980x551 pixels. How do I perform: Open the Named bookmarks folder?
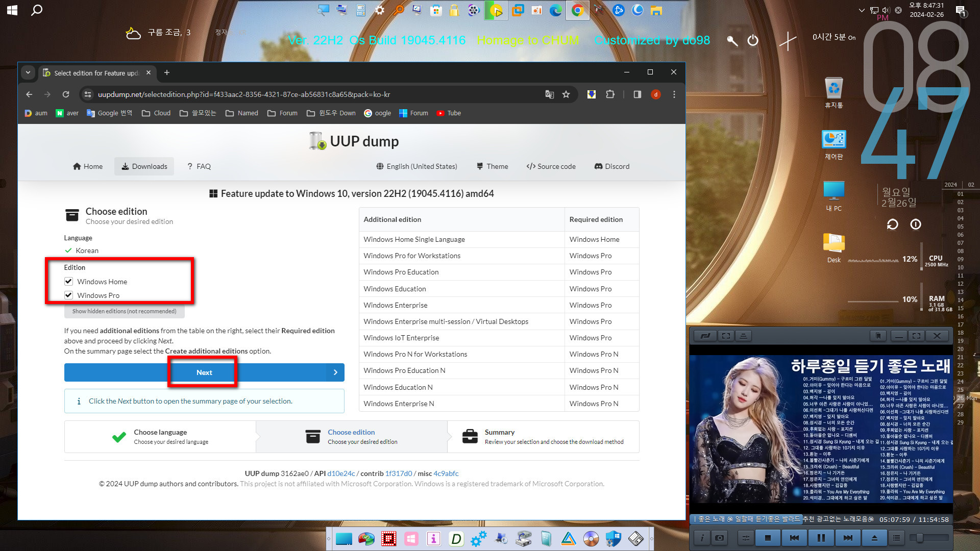point(242,113)
